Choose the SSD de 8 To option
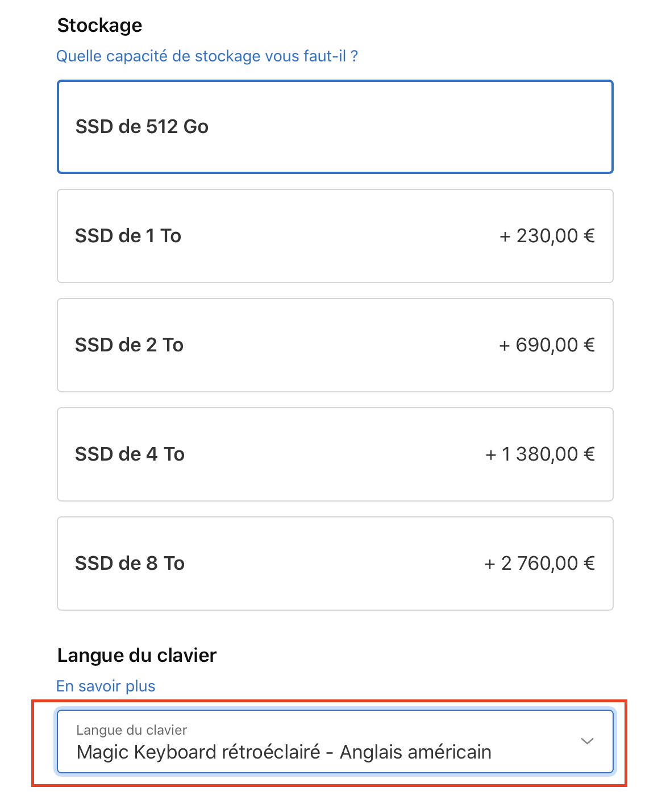Viewport: 666px width, 812px height. 335,564
